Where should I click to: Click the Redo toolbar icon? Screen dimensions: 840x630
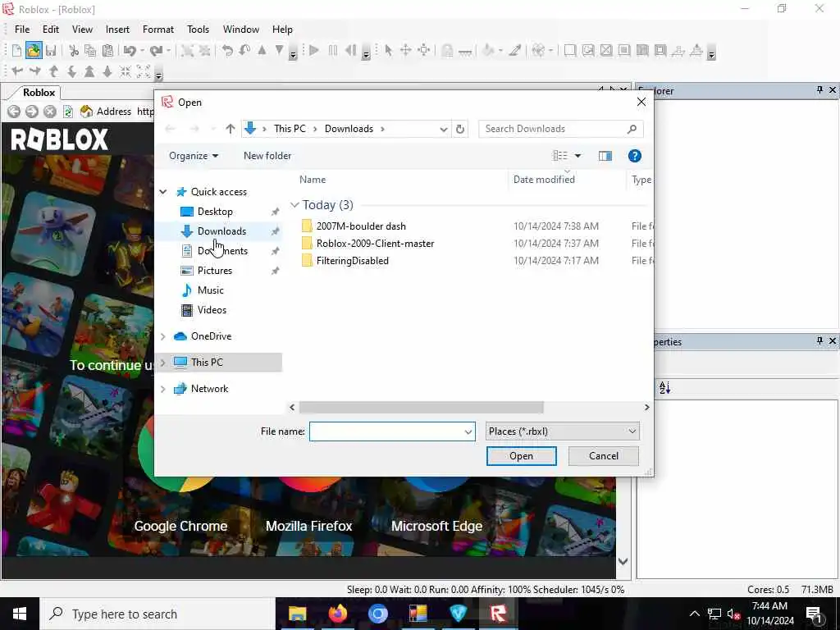tap(156, 51)
